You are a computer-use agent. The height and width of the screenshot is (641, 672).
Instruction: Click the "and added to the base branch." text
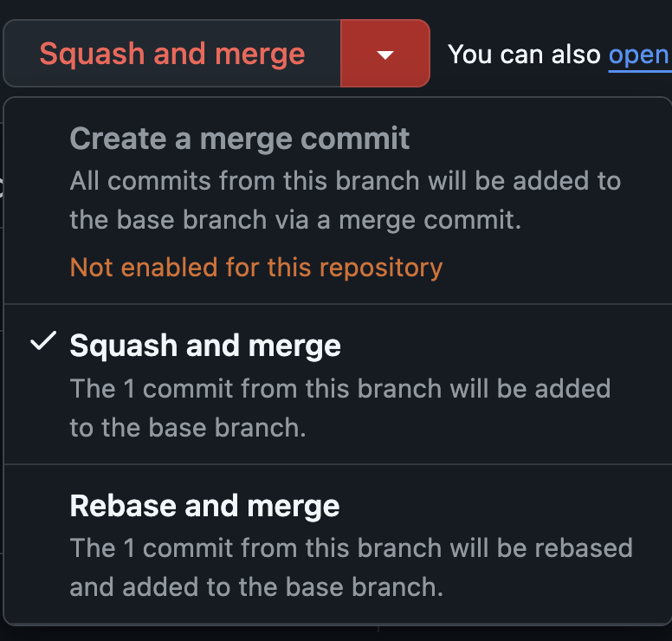256,586
